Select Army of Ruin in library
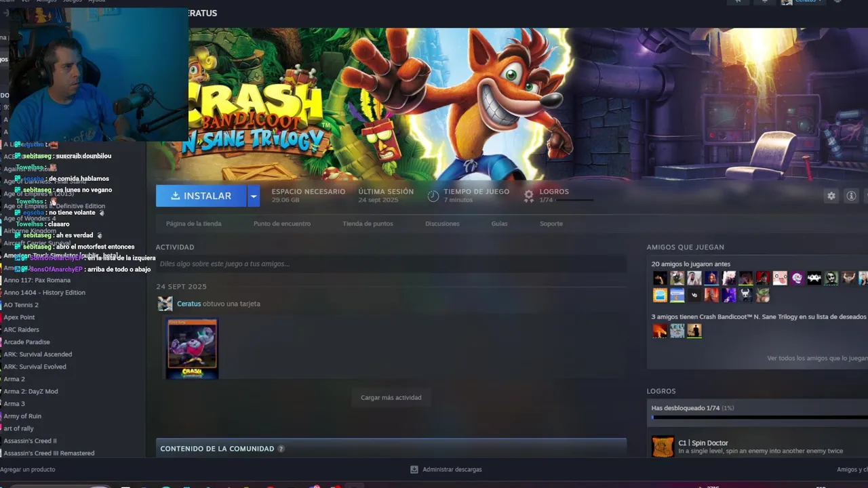Screen dimensions: 868x488 (22, 416)
